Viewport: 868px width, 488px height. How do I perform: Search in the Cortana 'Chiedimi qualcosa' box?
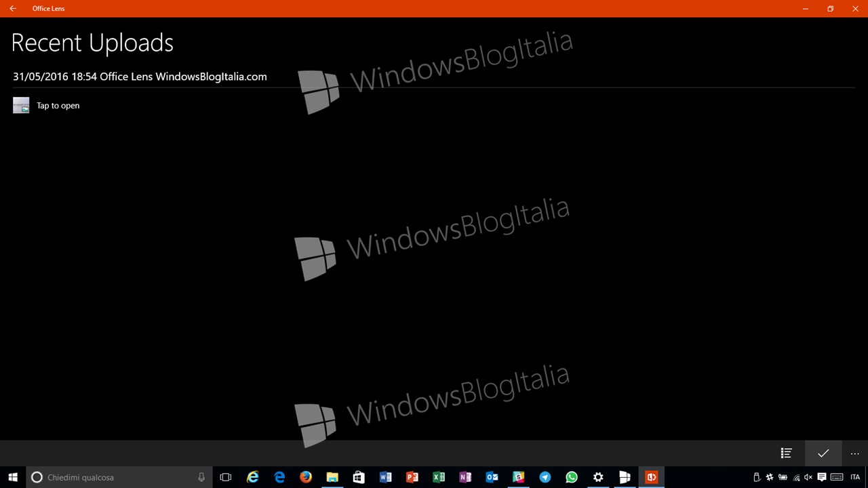[x=119, y=477]
